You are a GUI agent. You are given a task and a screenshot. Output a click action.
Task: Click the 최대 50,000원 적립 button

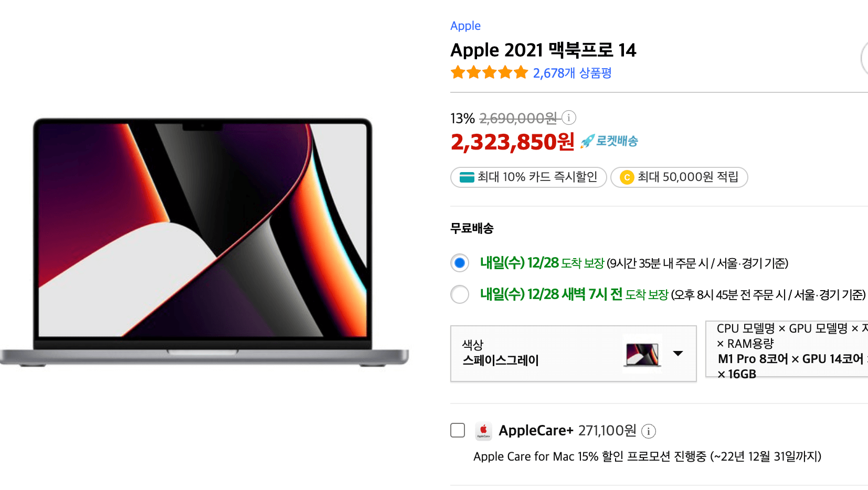(679, 177)
